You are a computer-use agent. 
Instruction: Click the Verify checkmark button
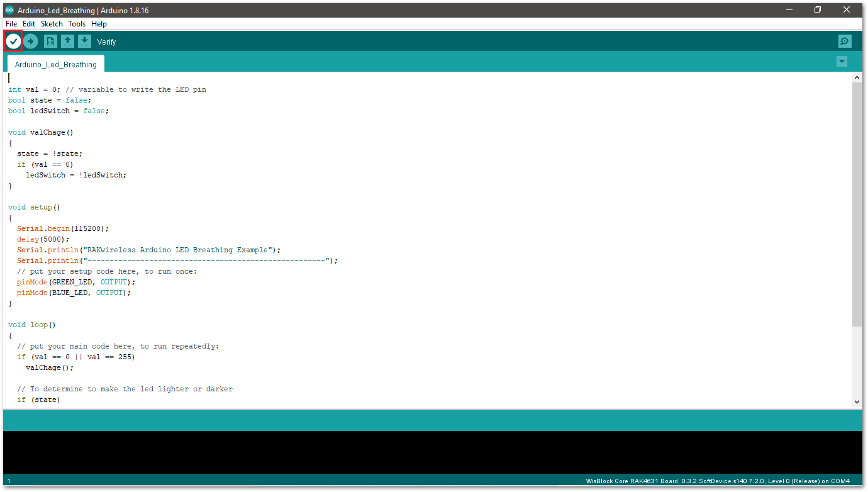pos(13,42)
